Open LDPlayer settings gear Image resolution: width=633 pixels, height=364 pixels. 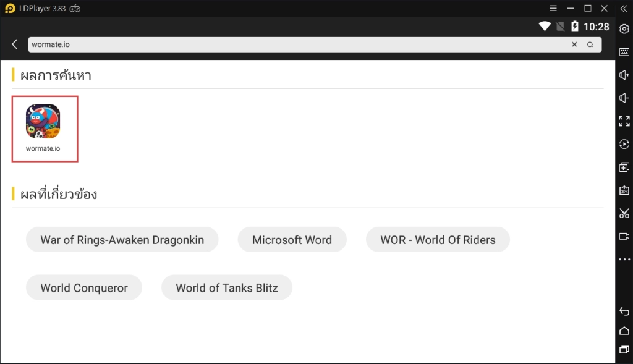(x=624, y=28)
